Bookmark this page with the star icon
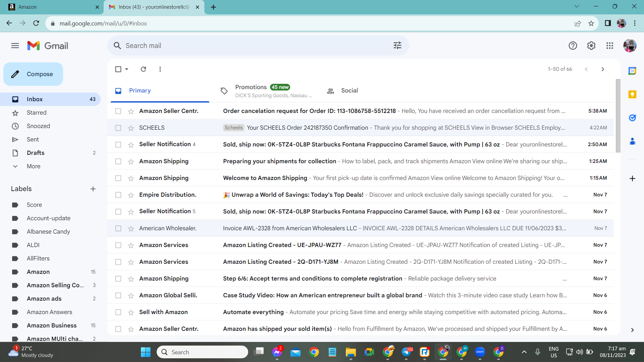 coord(591,23)
